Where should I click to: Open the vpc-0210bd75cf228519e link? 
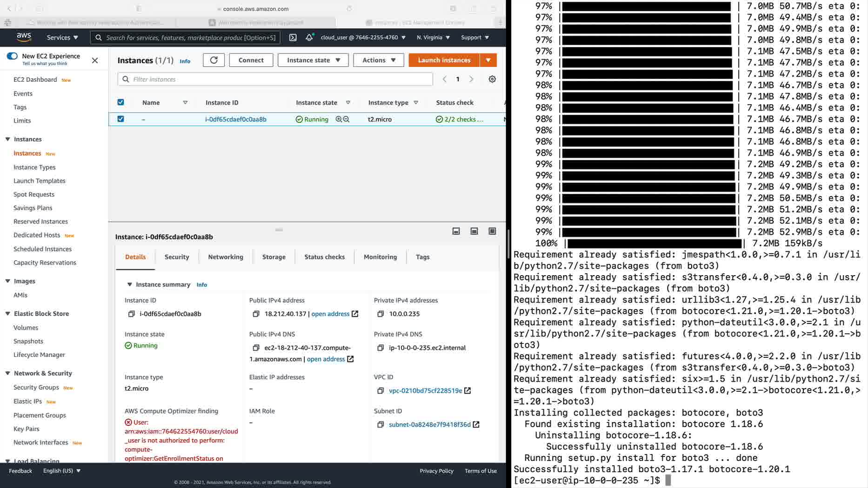pyautogui.click(x=426, y=391)
